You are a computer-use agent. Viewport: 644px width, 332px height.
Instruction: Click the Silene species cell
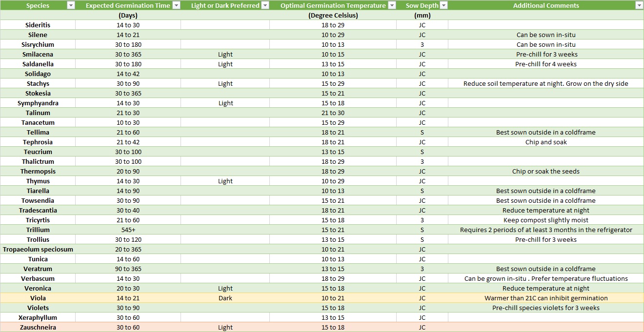(38, 35)
